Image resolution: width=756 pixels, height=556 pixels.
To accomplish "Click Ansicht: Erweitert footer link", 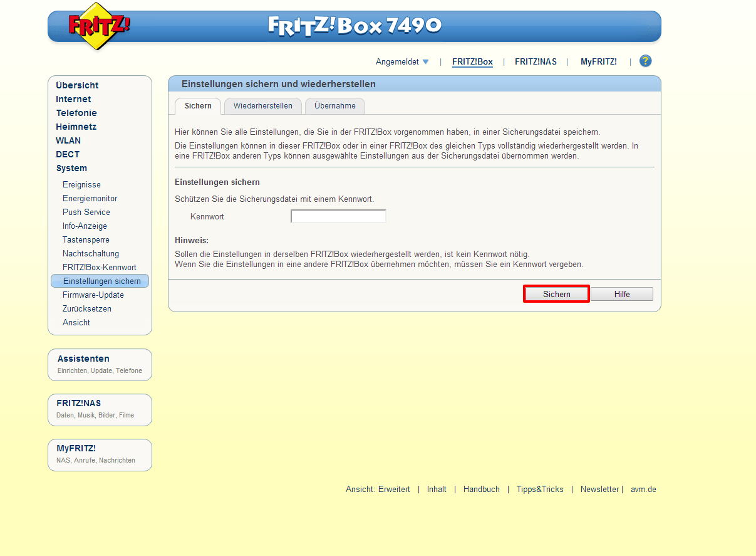I will pos(378,490).
